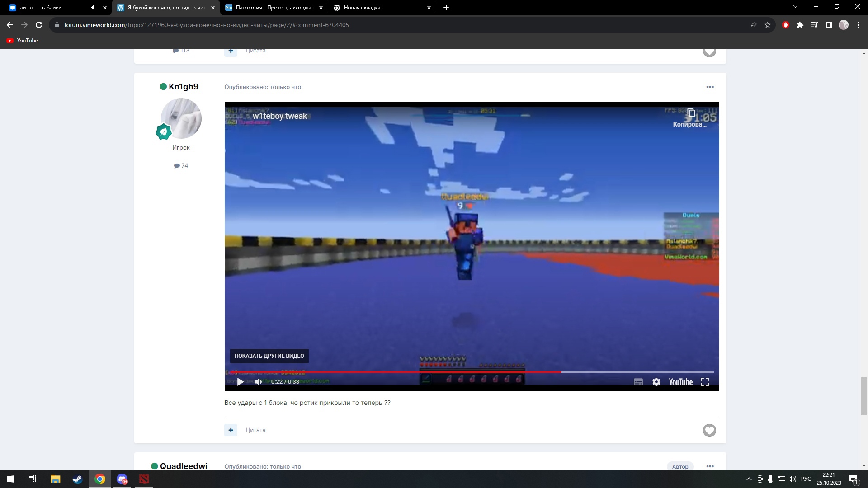Like Kn1gh9's post heart icon

click(x=709, y=430)
